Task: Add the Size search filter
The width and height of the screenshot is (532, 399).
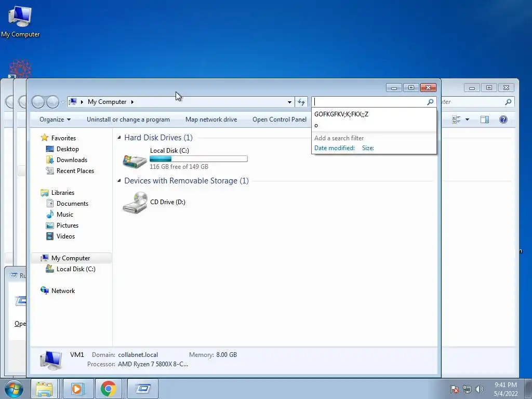Action: [368, 148]
